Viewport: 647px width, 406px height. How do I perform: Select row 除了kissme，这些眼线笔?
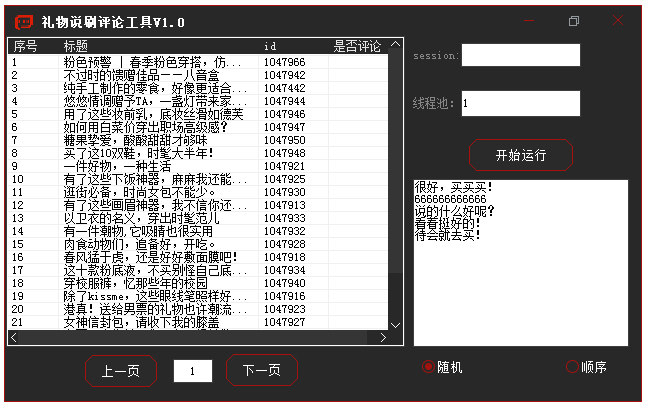(x=198, y=296)
